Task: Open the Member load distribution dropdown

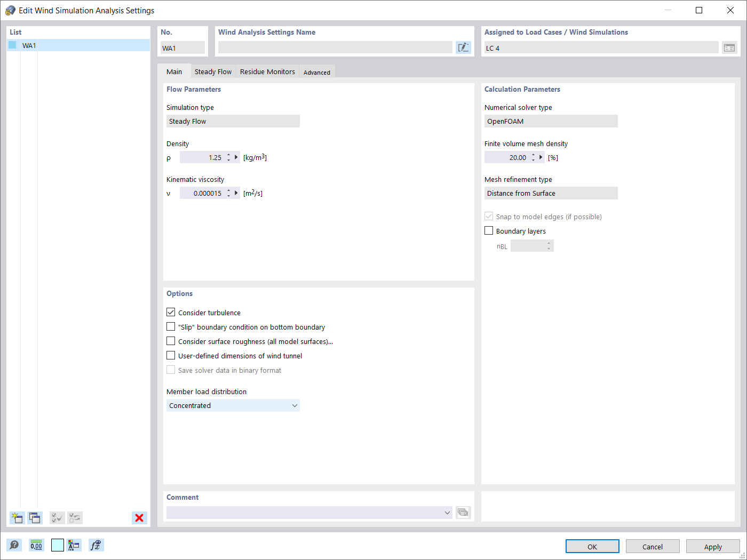Action: click(x=233, y=405)
